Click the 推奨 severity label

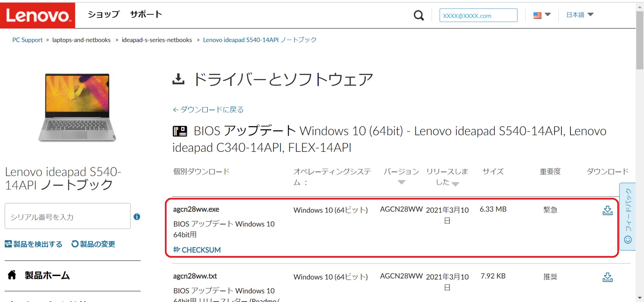pos(550,277)
